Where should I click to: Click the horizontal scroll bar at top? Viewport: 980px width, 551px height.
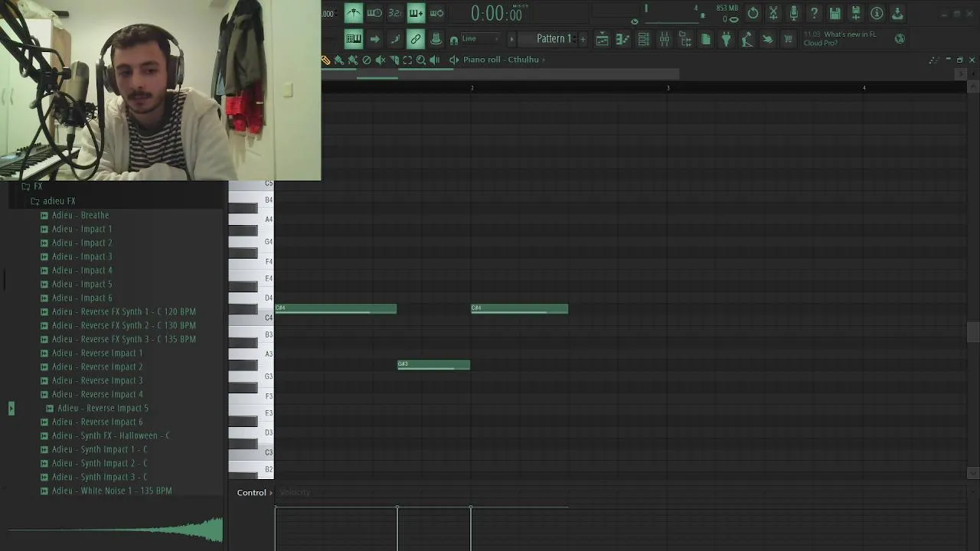[x=500, y=74]
